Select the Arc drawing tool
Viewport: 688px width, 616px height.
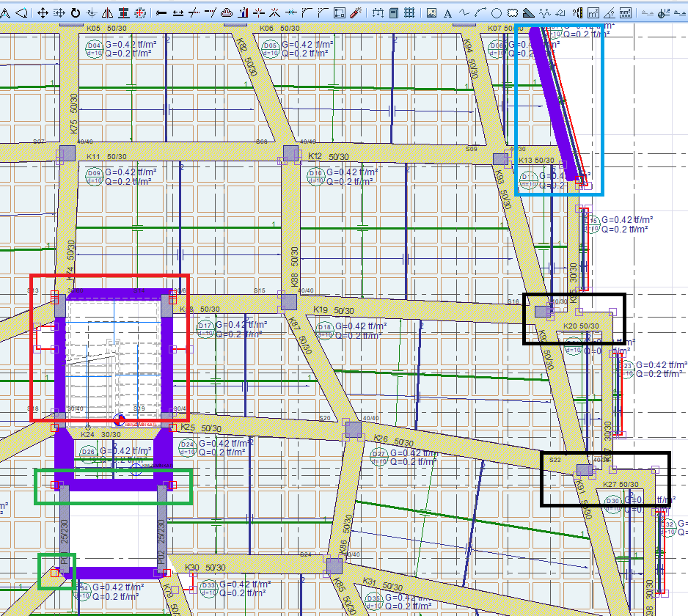480,12
